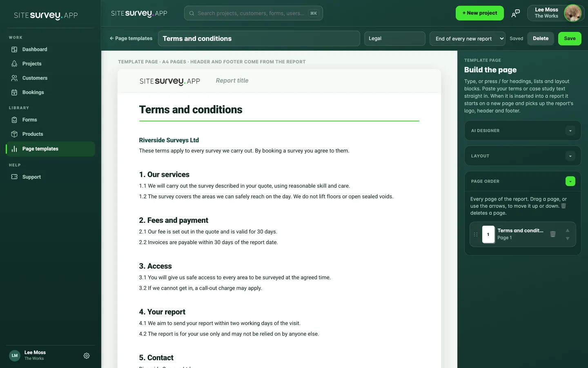Click the sidebar SiteSurvey.app logo
This screenshot has width=588, height=368.
point(46,16)
